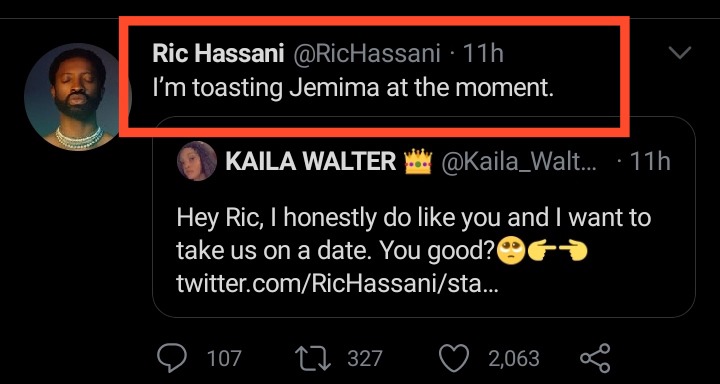Like the tweet with the heart icon
Screen dimensions: 720x384
(454, 358)
